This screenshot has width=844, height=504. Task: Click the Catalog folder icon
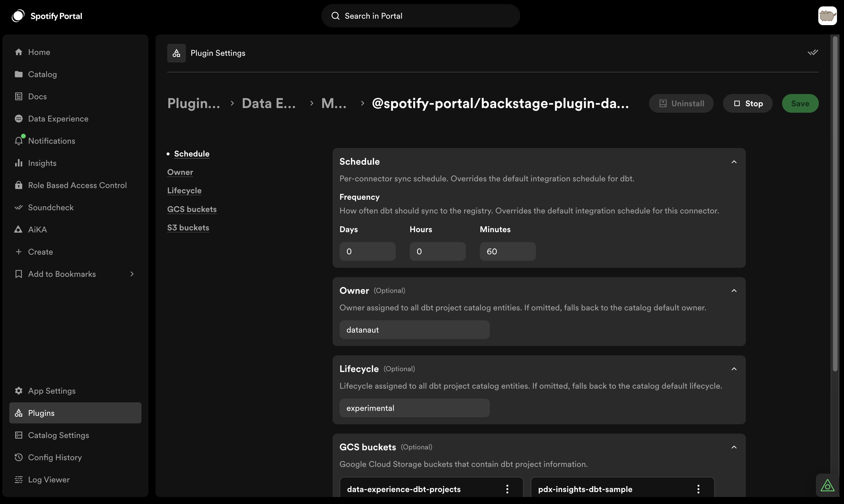(19, 74)
